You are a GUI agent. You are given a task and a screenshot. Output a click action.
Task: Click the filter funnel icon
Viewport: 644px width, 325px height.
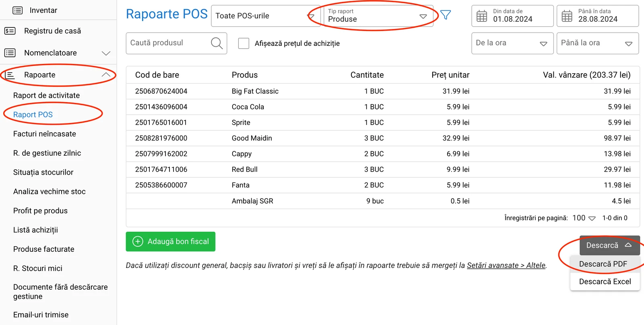446,15
